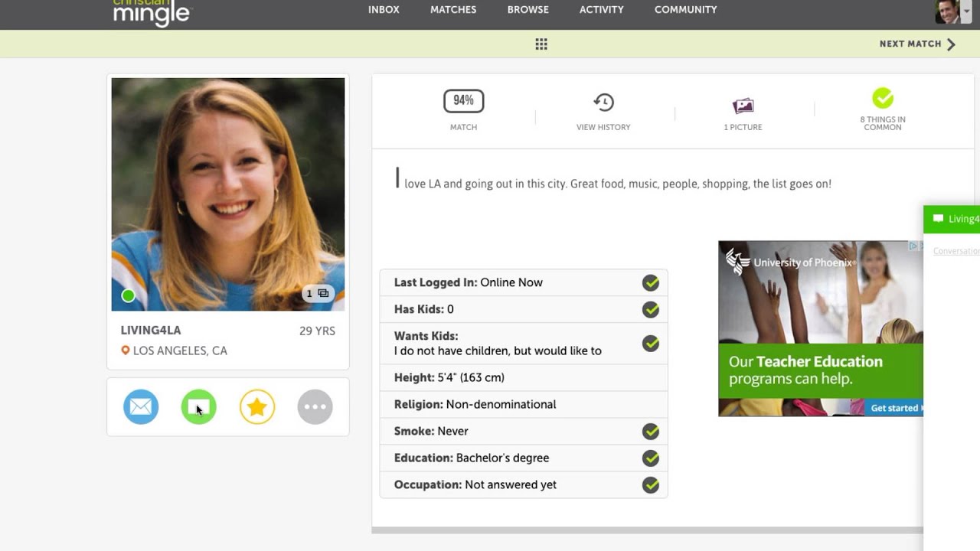The image size is (980, 551).
Task: Open the 1 Picture gallery icon
Action: point(743,105)
